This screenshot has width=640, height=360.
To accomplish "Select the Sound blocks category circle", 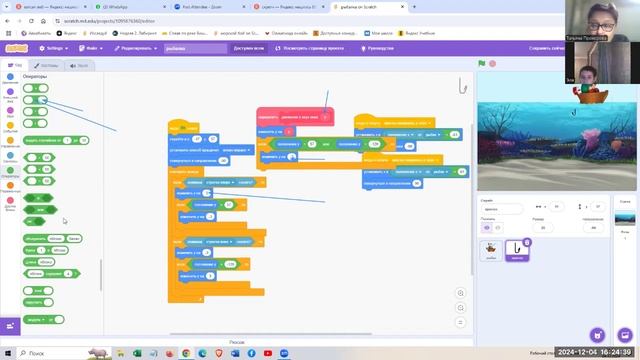I will (x=10, y=110).
